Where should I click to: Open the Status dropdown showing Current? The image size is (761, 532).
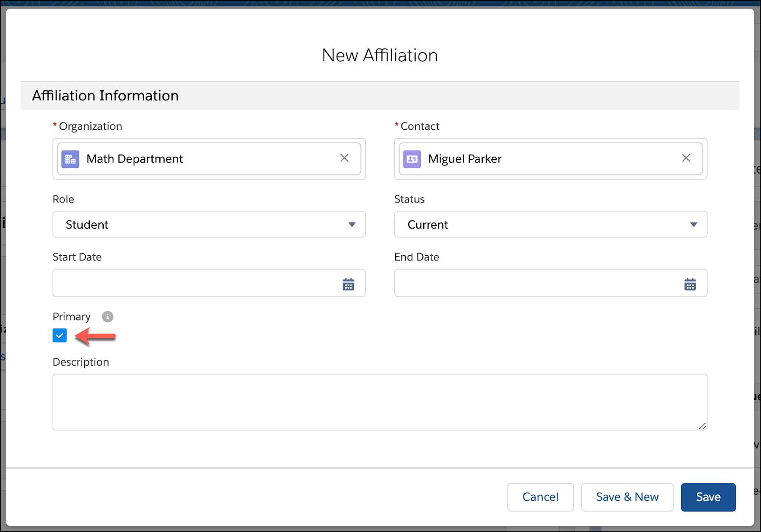coord(550,224)
